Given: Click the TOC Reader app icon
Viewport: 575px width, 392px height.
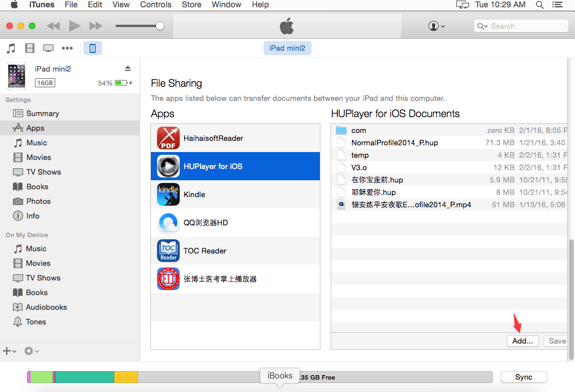Looking at the screenshot, I should pos(168,251).
